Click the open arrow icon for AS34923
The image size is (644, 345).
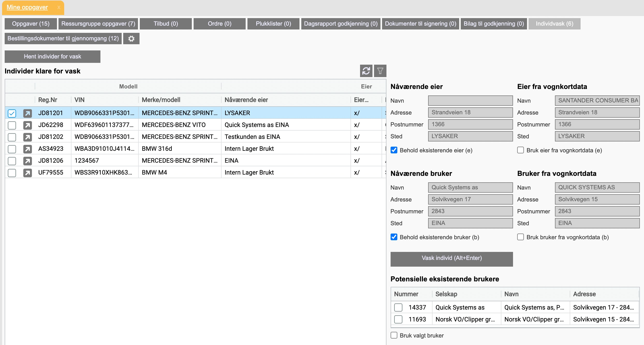coord(27,149)
